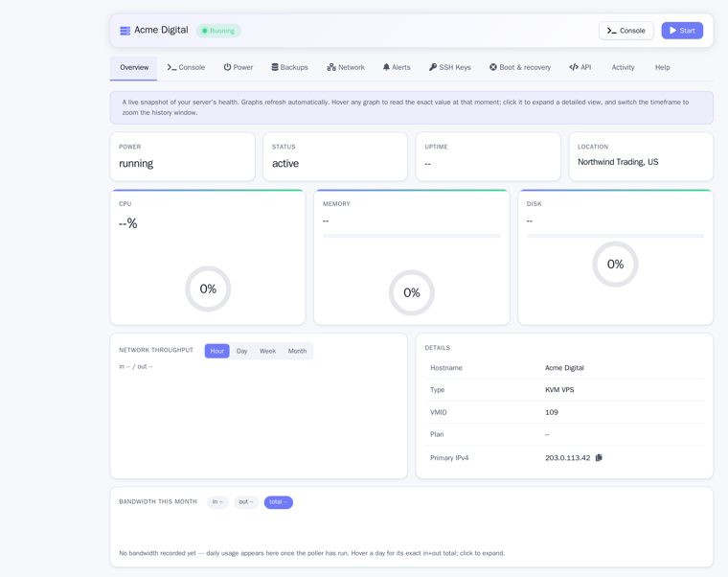Click the Disk usage progress bar
Image resolution: width=728 pixels, height=577 pixels.
pos(615,236)
